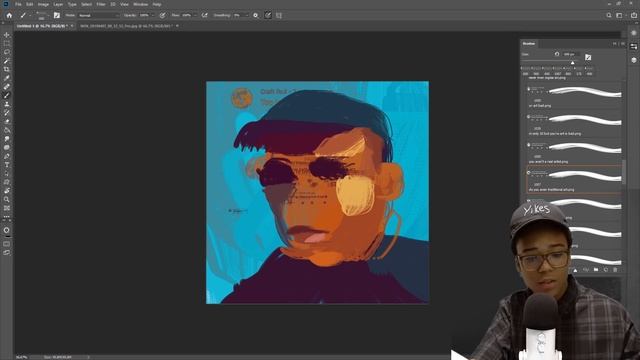
Task: Enable airbrush-style build-up effects
Action: 204,16
